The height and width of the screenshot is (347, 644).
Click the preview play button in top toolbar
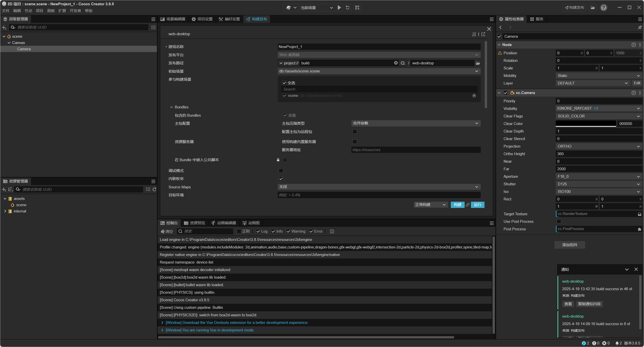click(x=339, y=8)
